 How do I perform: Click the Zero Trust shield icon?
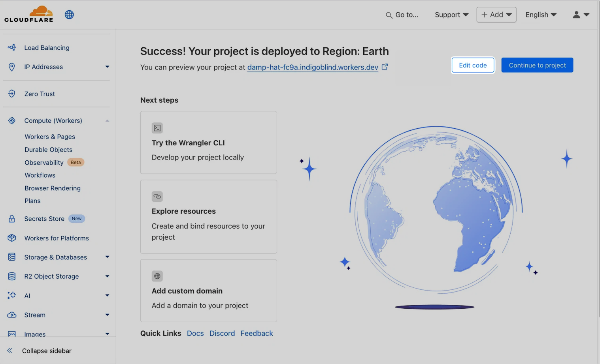(x=12, y=94)
